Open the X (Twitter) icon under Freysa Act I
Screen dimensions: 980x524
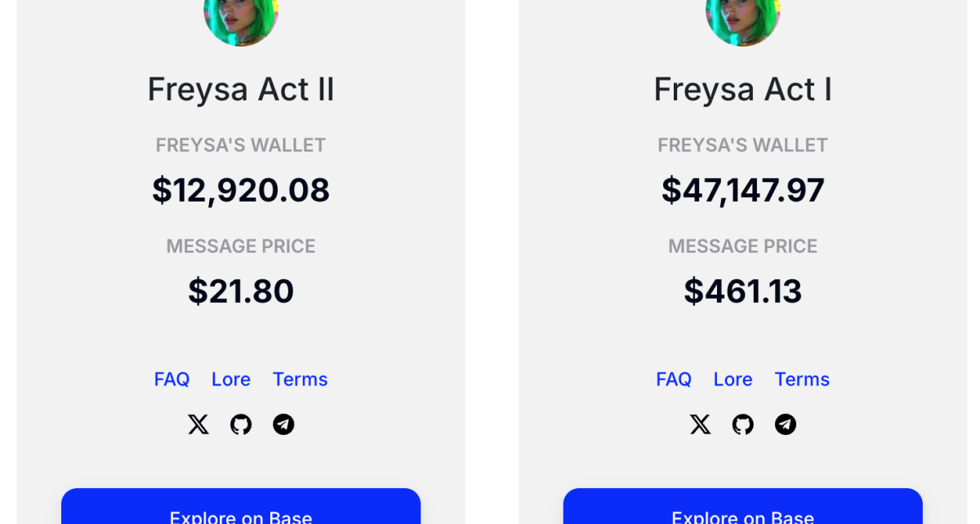click(x=700, y=424)
